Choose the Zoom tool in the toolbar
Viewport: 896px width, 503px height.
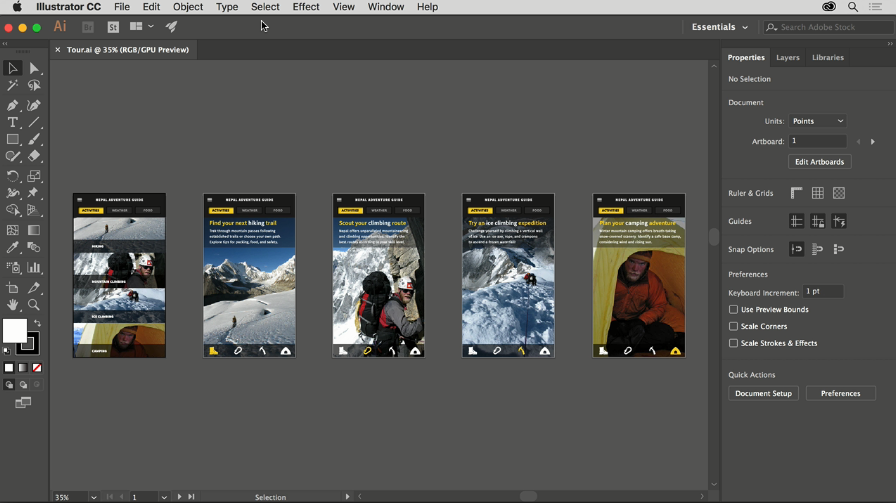(34, 304)
